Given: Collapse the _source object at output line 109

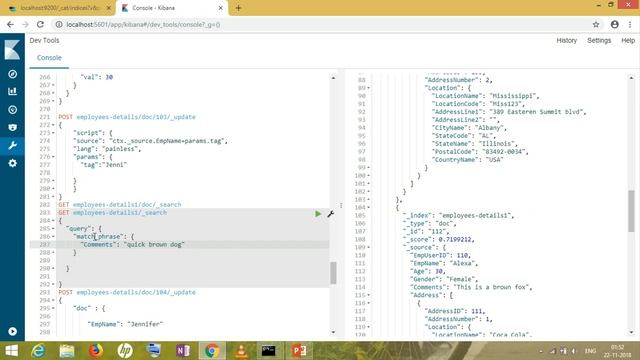Looking at the screenshot, I should click(x=369, y=247).
